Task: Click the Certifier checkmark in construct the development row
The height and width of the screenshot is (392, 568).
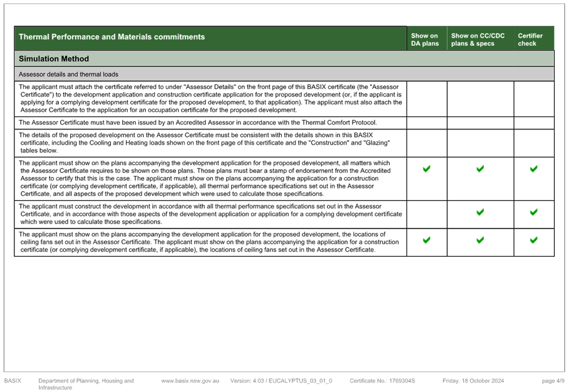Action: pos(534,212)
